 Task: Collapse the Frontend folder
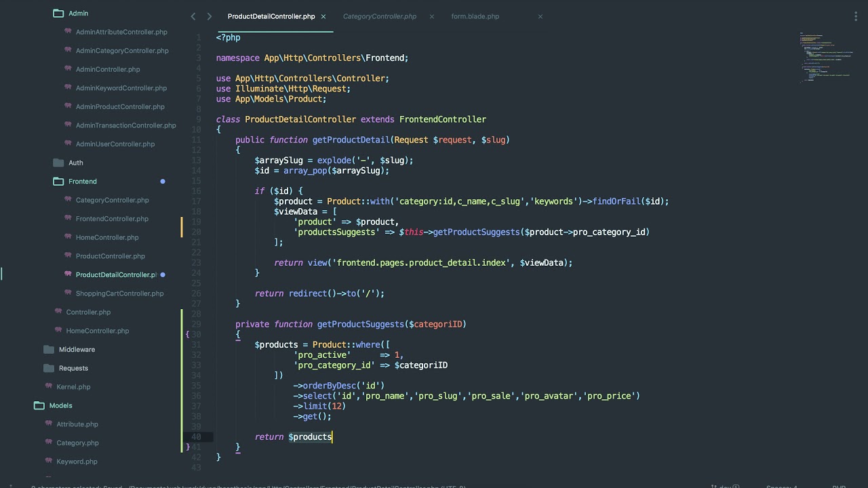(58, 182)
